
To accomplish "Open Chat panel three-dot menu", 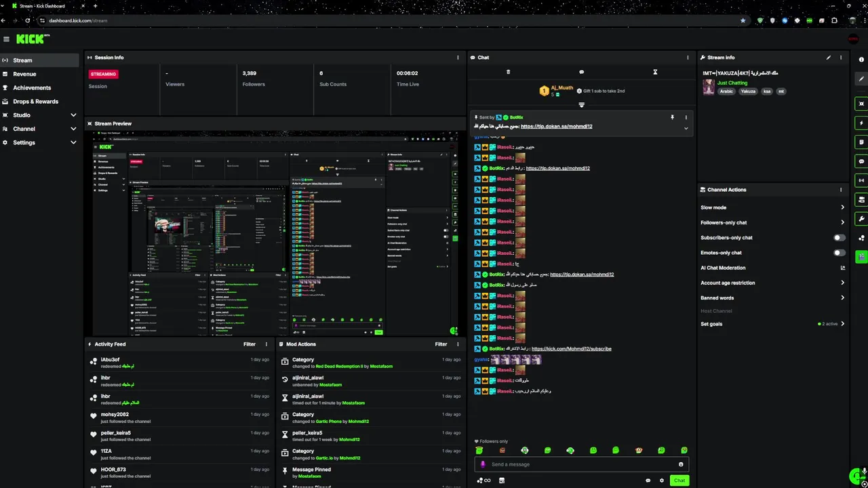I will pos(688,58).
